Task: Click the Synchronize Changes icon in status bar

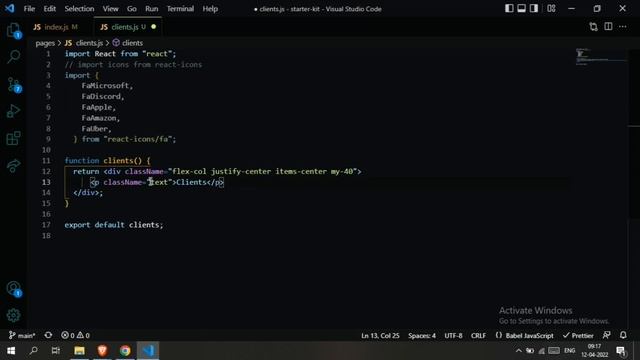Action: [48, 335]
